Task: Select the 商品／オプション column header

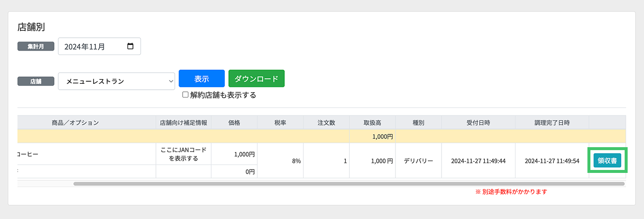Action: click(x=75, y=122)
